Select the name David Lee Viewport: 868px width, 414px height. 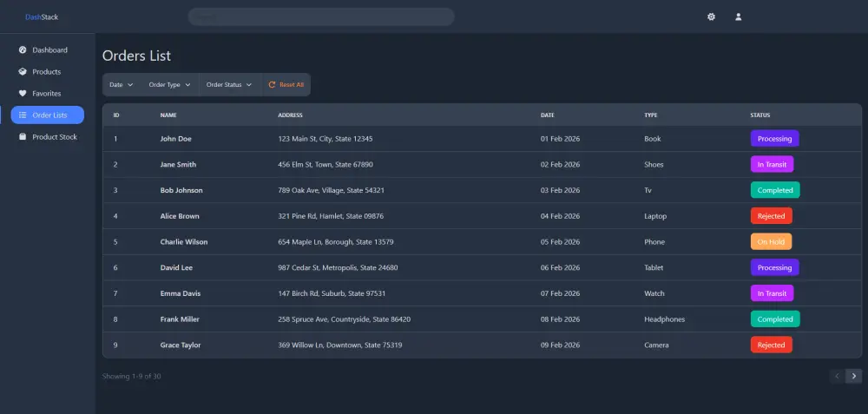pos(176,268)
